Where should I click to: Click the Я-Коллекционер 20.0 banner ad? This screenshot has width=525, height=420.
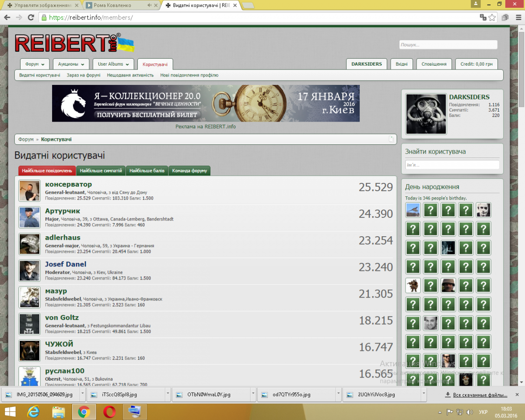(x=206, y=103)
